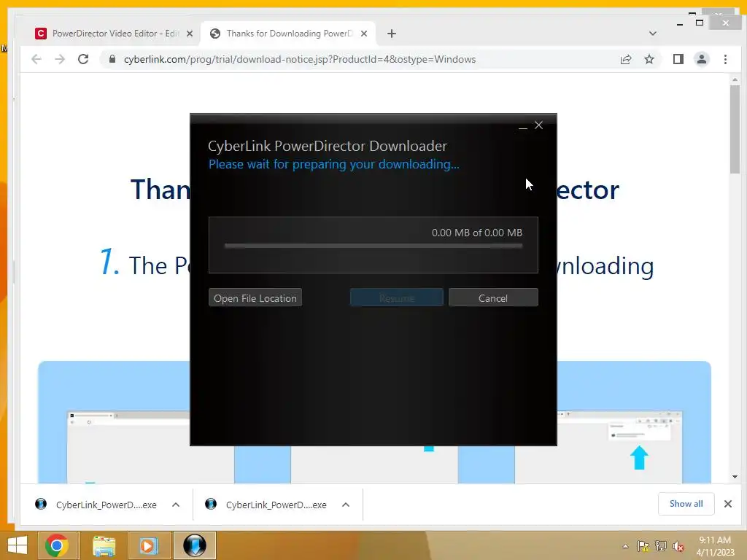The width and height of the screenshot is (747, 560).
Task: Click Show all downloads button
Action: (686, 504)
